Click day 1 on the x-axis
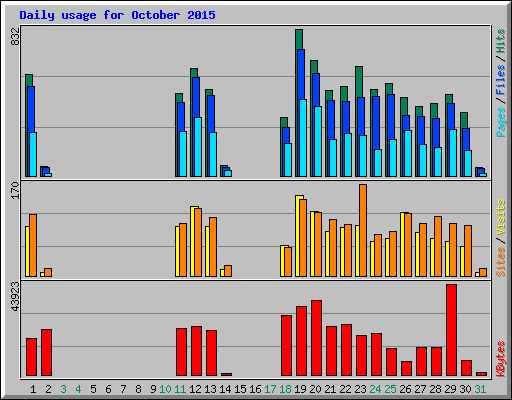Viewport: 512px width, 400px height. [x=33, y=389]
